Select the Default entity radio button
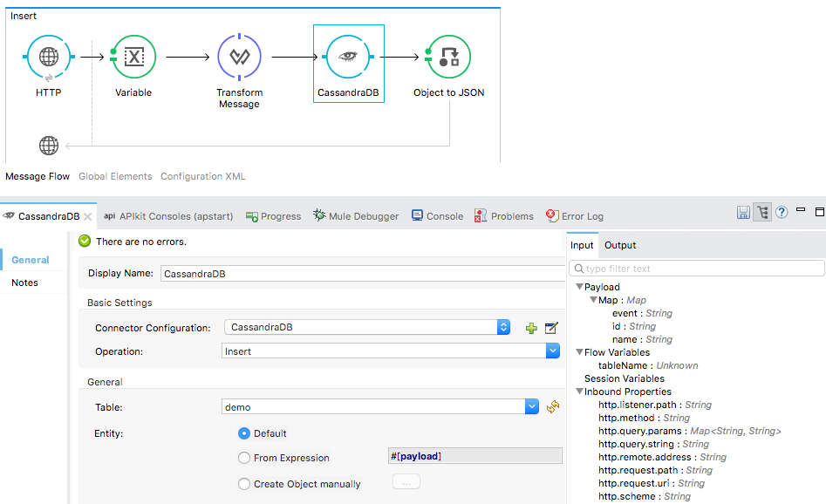The height and width of the screenshot is (504, 826). [244, 433]
